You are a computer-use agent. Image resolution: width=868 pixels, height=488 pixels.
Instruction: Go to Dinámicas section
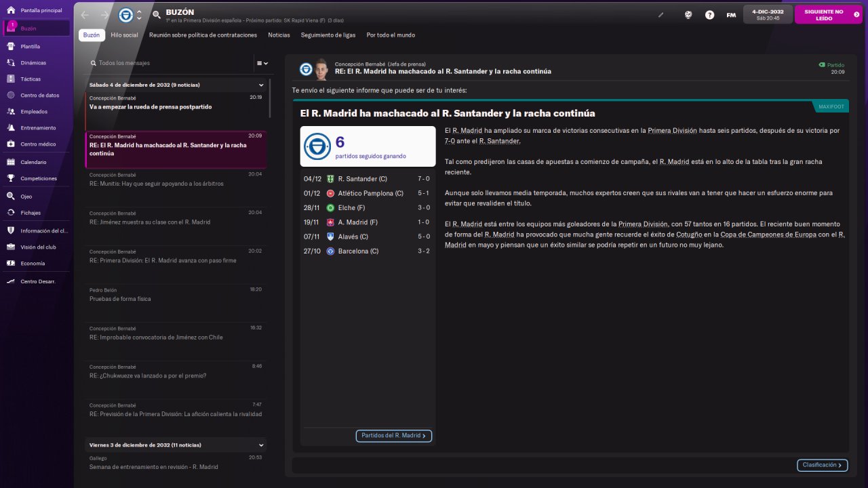(x=37, y=62)
